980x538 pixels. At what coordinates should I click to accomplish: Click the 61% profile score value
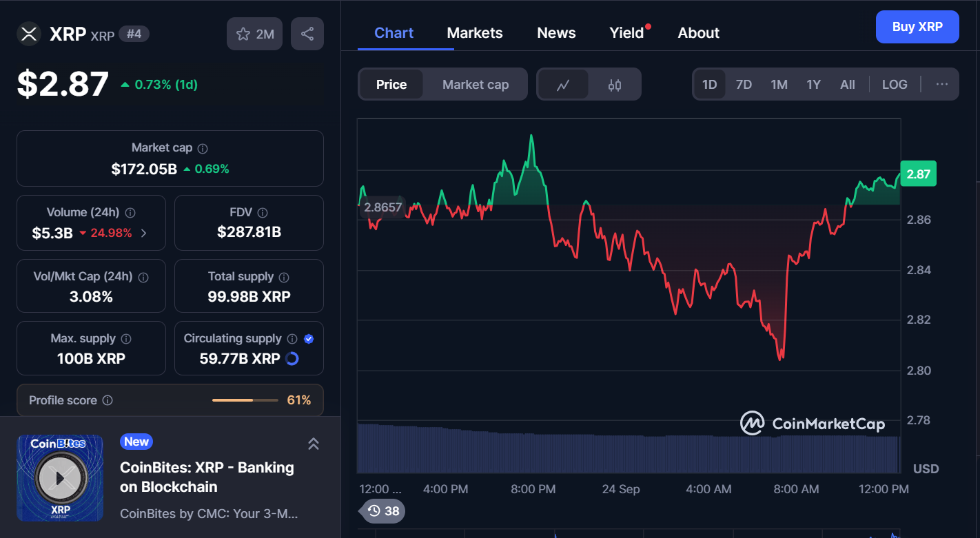298,400
